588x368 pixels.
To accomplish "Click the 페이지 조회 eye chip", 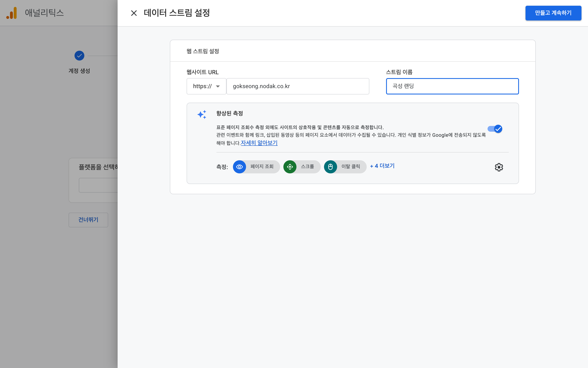I will [256, 167].
